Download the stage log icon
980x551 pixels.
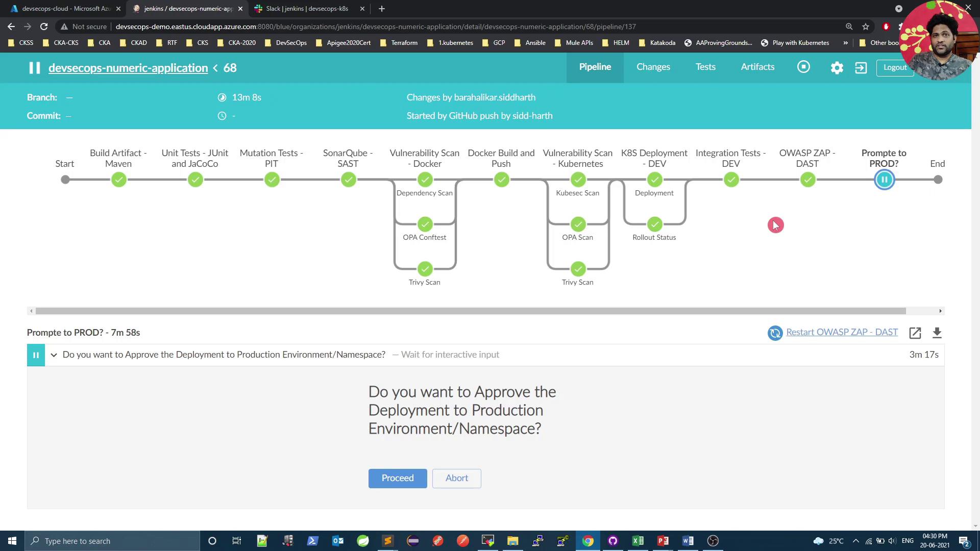pyautogui.click(x=937, y=333)
